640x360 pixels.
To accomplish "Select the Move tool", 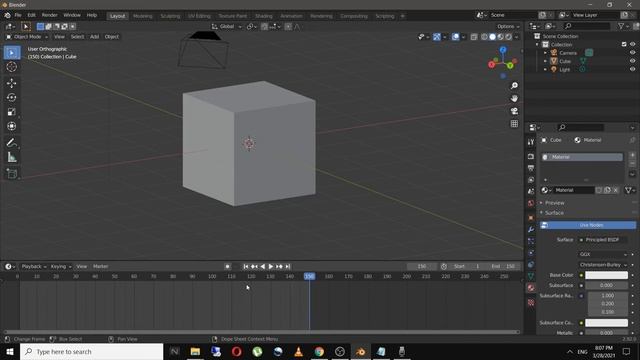I will coord(11,83).
